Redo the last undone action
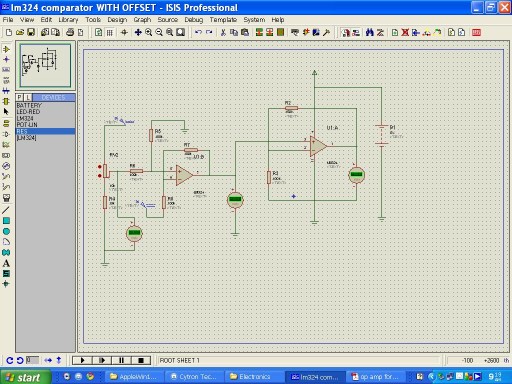Image resolution: width=512 pixels, height=384 pixels. click(x=209, y=32)
